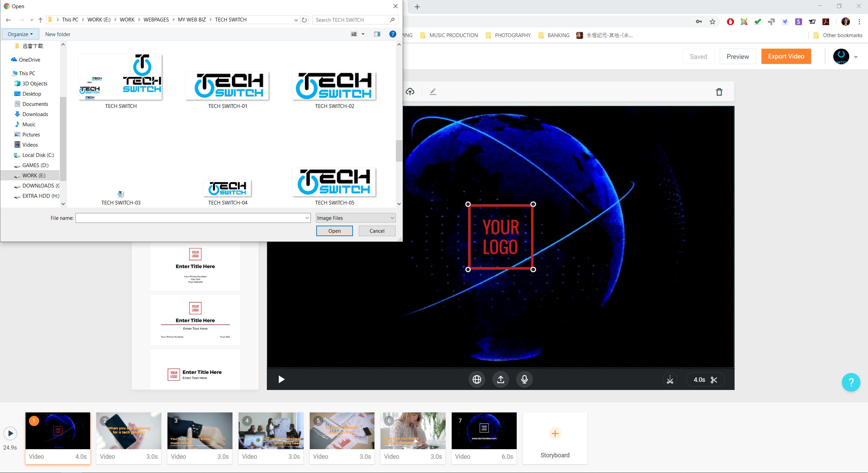
Task: Click the cloud upload icon above canvas
Action: (410, 92)
